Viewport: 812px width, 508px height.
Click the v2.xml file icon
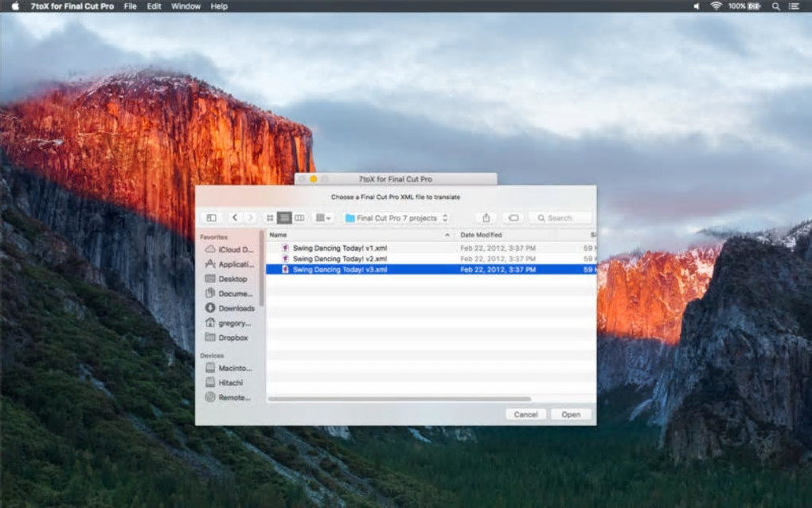285,259
